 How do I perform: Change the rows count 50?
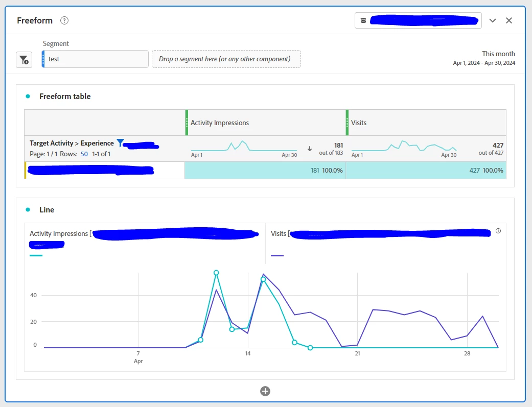click(x=84, y=154)
